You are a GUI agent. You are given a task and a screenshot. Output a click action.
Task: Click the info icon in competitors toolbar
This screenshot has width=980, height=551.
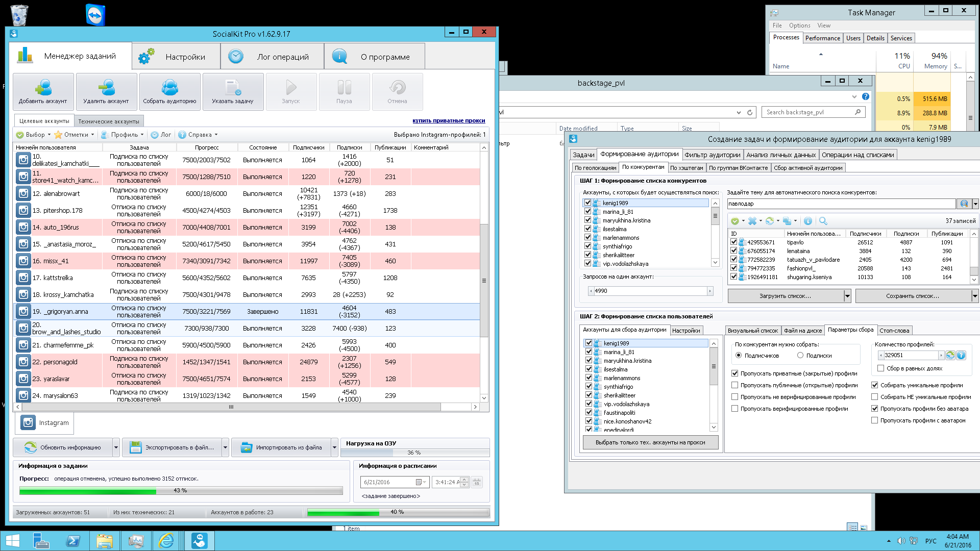807,221
